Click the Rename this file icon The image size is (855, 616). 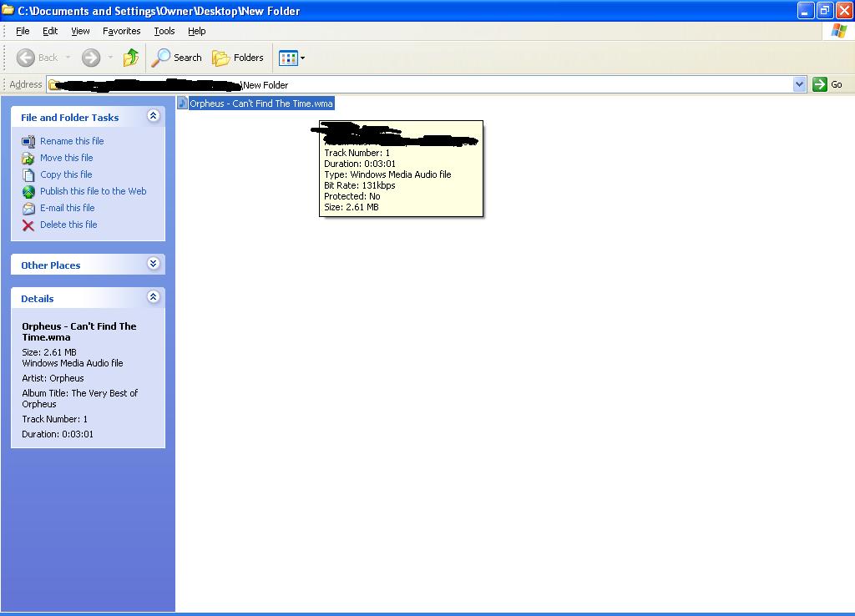click(28, 142)
